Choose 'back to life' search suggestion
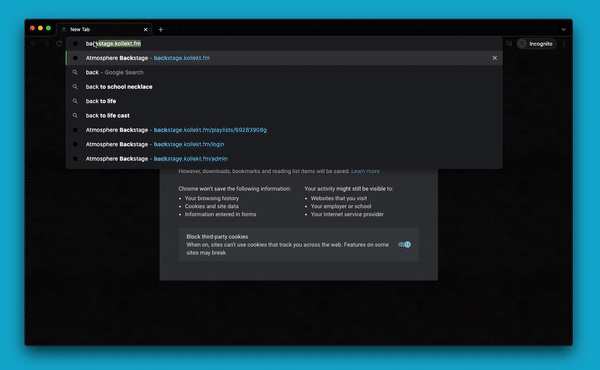Viewport: 600px width, 370px height. (x=284, y=101)
